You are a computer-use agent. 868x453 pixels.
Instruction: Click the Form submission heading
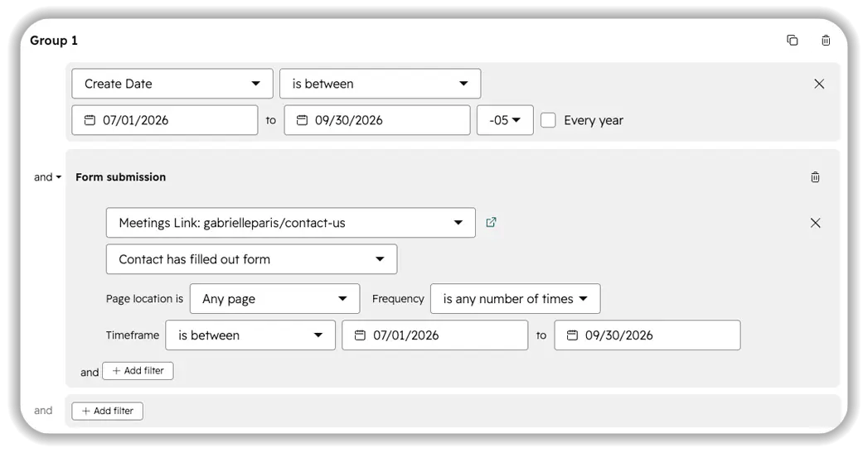[x=121, y=177]
